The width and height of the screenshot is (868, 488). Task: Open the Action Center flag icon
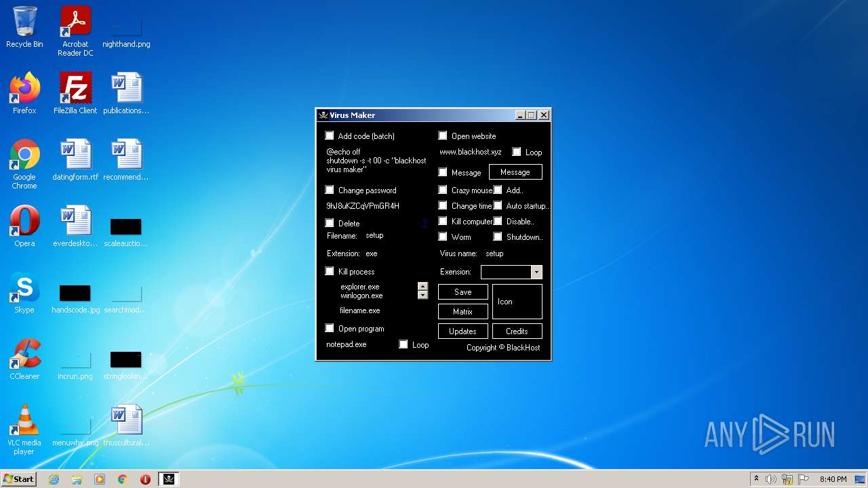804,479
